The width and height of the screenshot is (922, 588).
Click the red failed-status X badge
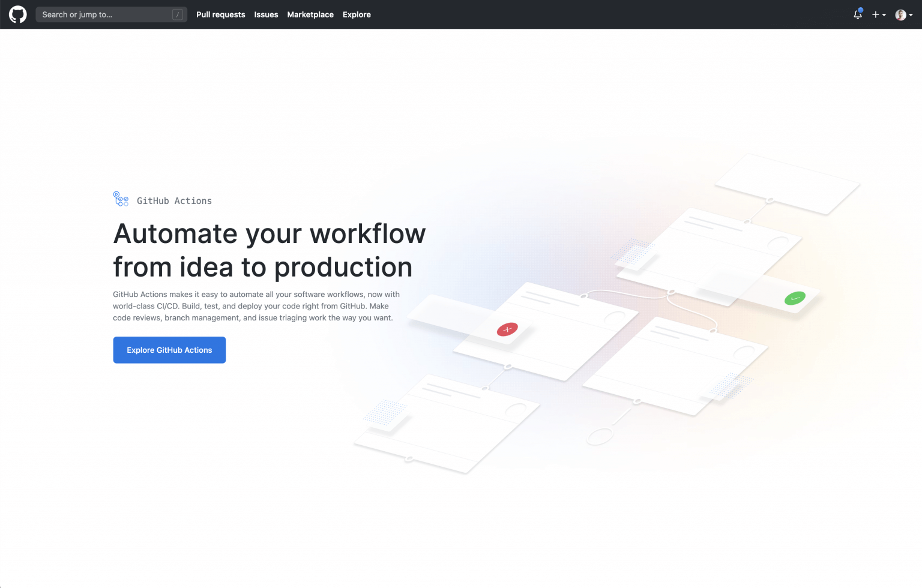[507, 329]
